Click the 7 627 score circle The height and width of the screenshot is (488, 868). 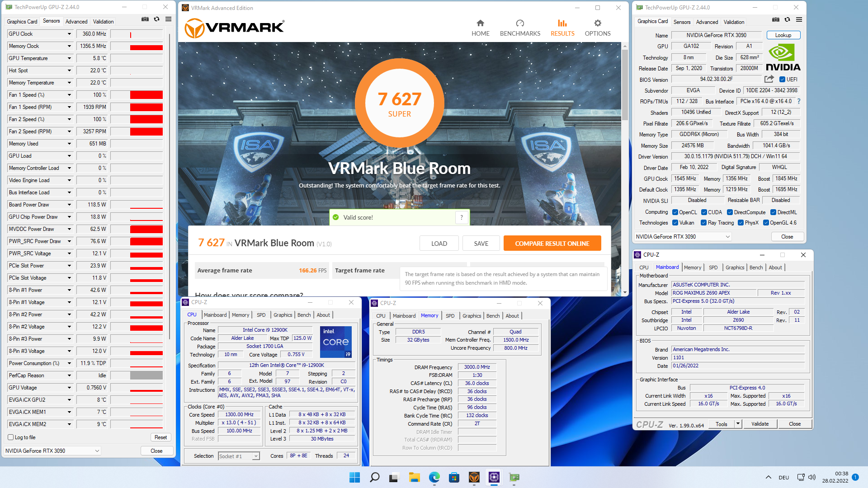click(x=400, y=103)
